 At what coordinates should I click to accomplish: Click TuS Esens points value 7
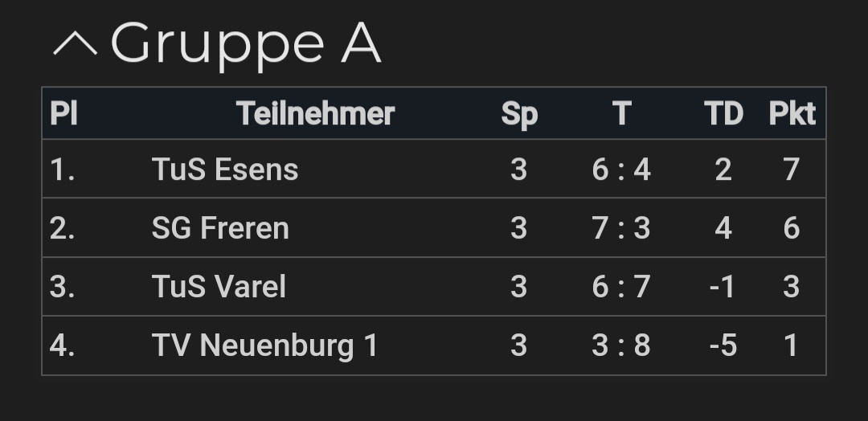pos(792,170)
